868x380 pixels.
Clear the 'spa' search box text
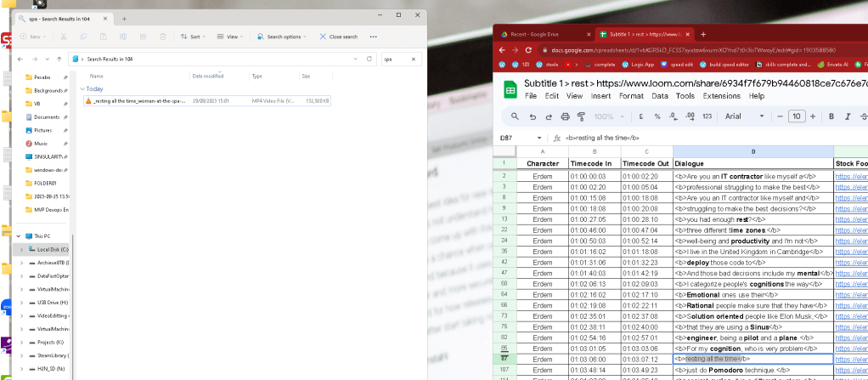click(413, 59)
